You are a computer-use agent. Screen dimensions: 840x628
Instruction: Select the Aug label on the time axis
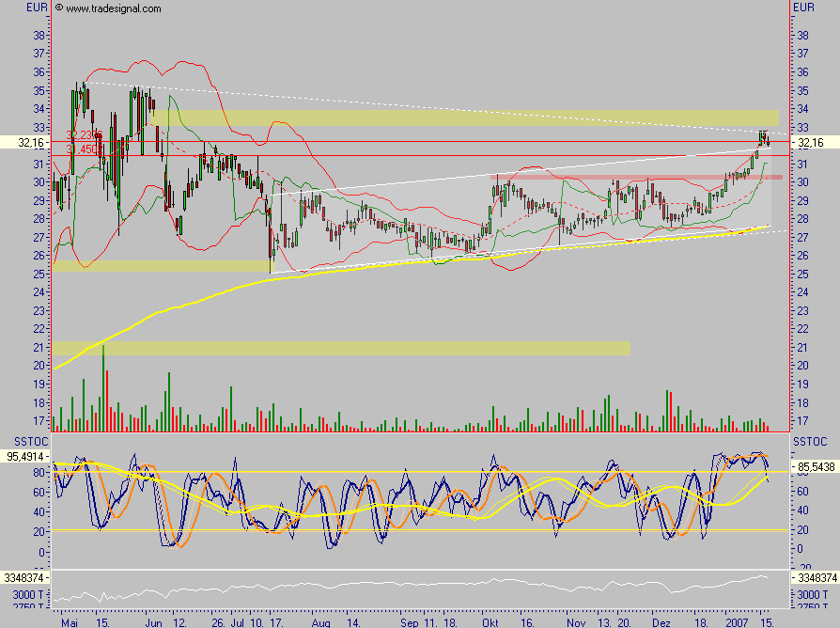click(x=320, y=622)
